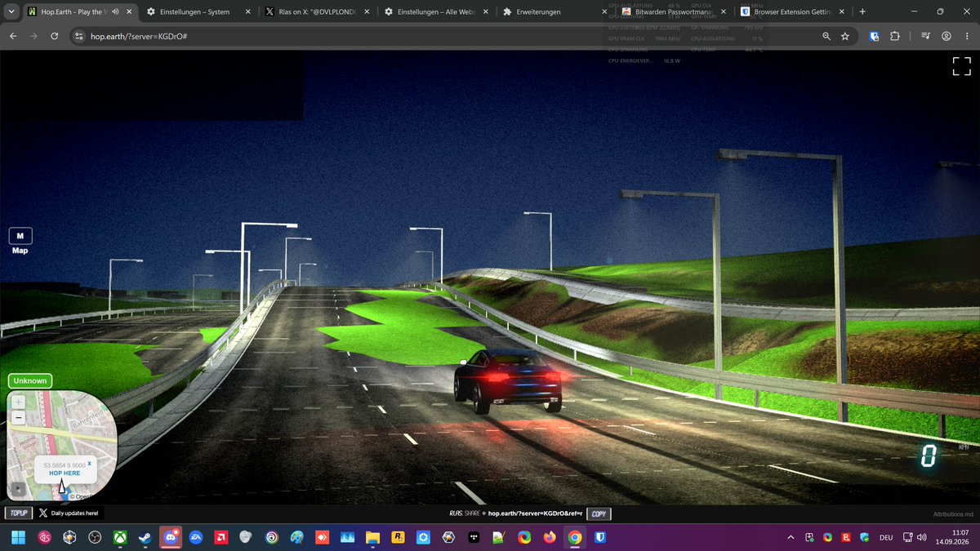Open Firefox from the taskbar
This screenshot has width=980, height=551.
coord(550,537)
